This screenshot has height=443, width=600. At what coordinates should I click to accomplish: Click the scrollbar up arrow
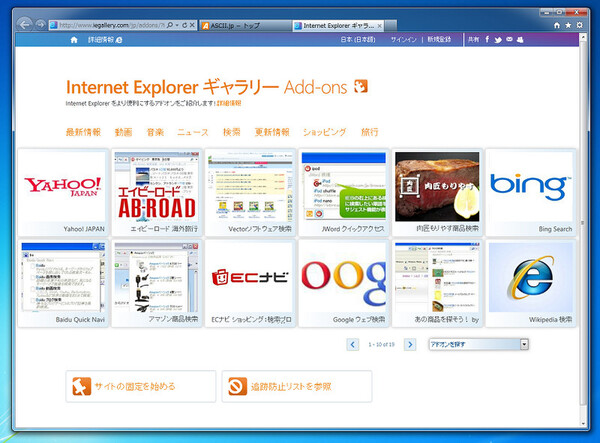pyautogui.click(x=583, y=37)
